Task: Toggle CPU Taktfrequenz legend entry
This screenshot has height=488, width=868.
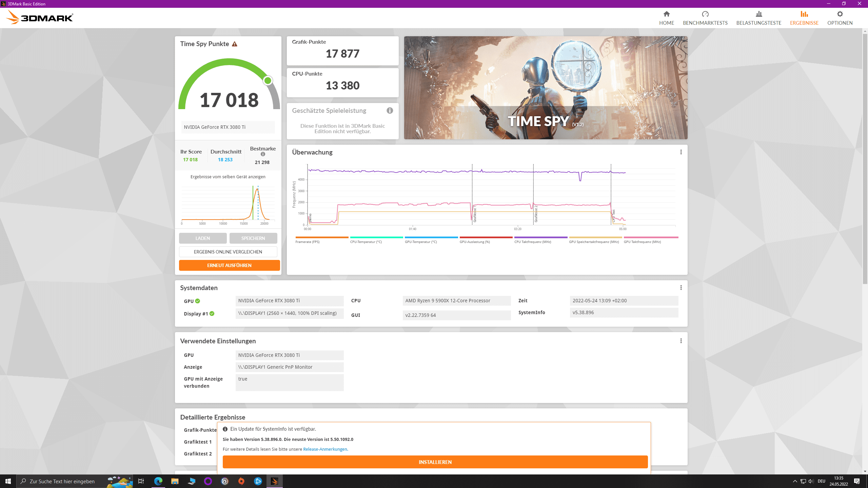Action: (x=541, y=240)
